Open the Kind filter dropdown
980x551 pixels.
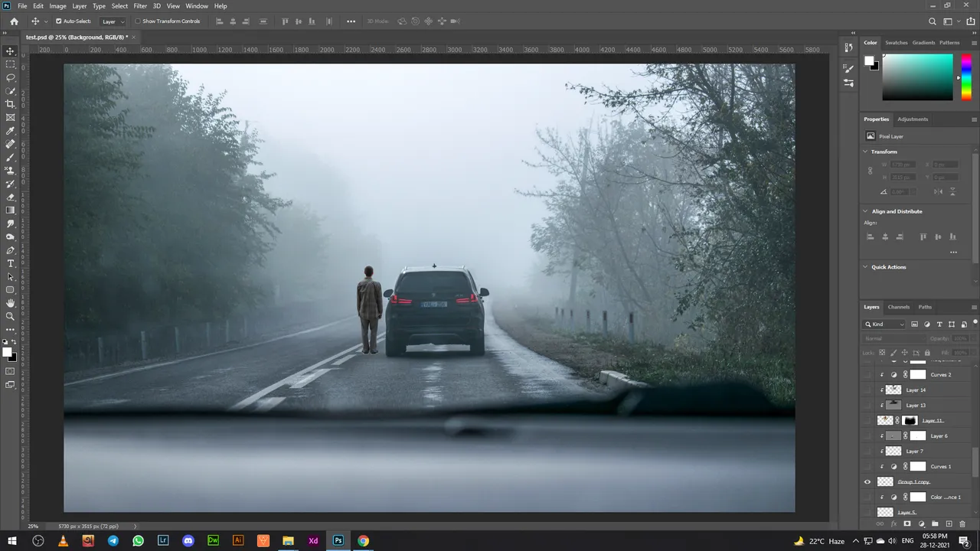pos(885,324)
